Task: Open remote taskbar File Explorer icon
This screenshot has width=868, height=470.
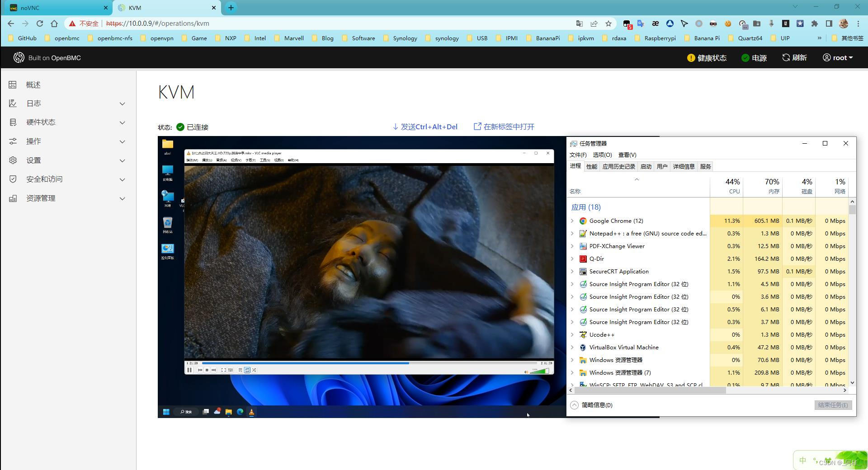Action: pos(229,412)
